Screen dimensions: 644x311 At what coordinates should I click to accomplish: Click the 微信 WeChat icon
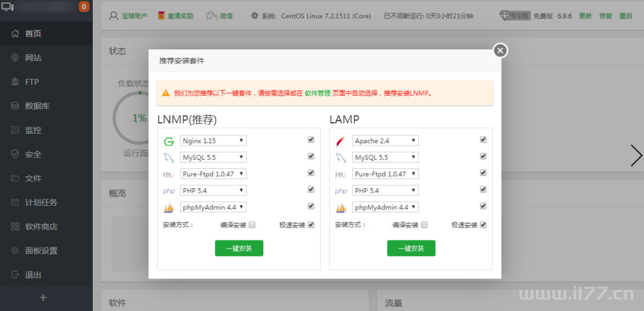point(211,15)
